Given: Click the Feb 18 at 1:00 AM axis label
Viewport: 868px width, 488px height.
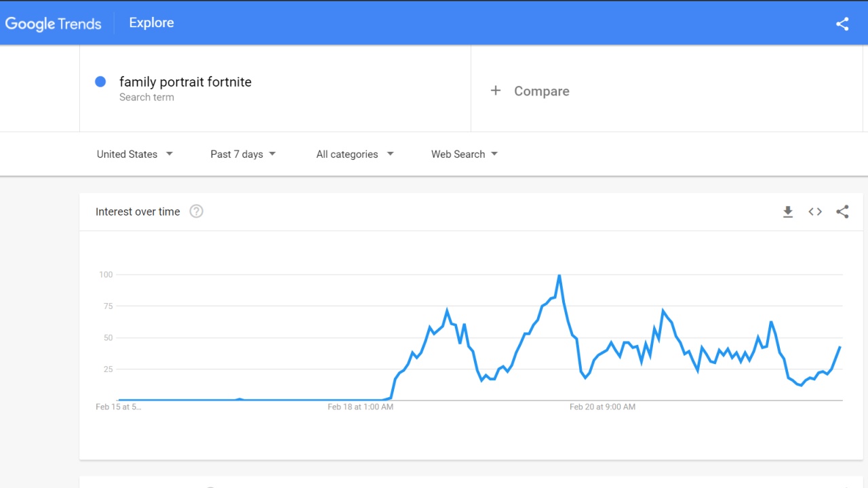Looking at the screenshot, I should pos(360,407).
